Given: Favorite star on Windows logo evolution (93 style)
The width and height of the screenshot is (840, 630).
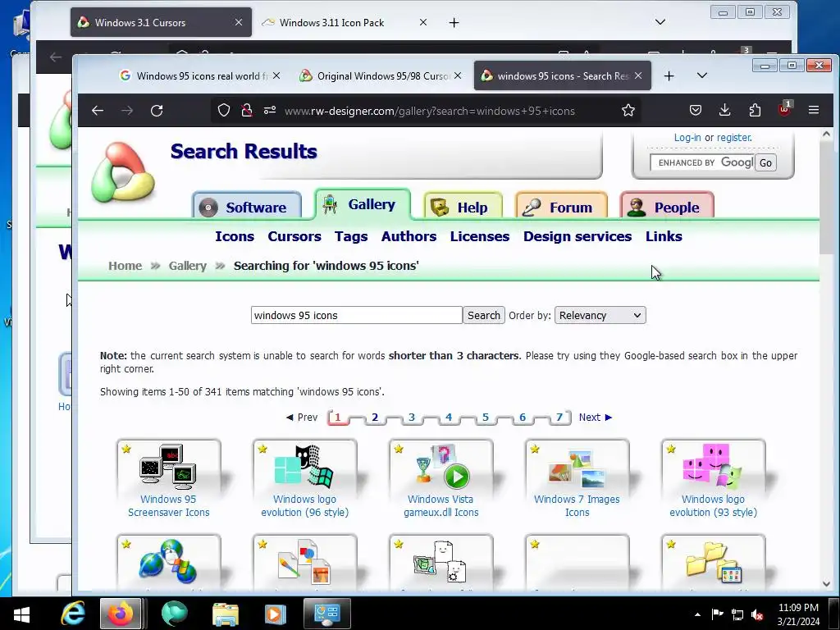Looking at the screenshot, I should tap(671, 449).
